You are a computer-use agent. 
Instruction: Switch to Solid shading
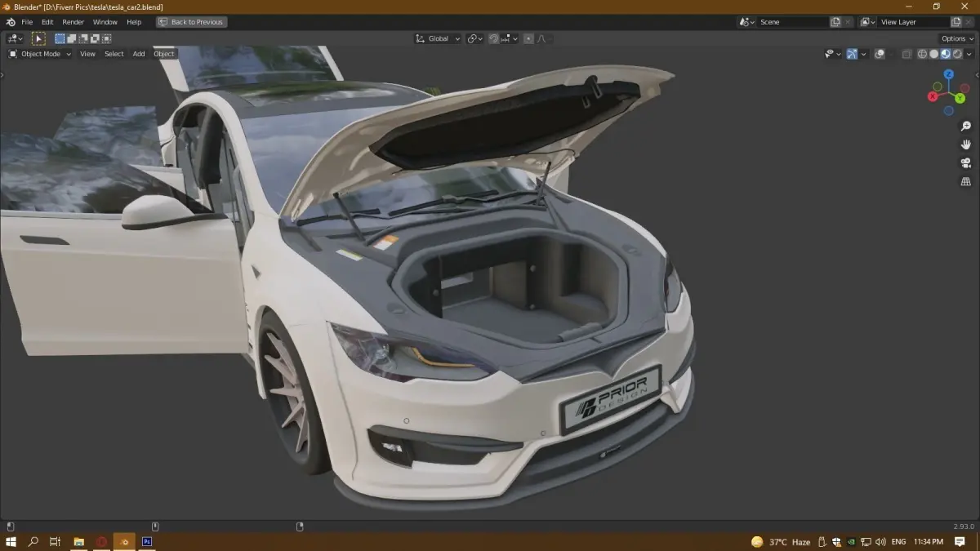[x=934, y=54]
